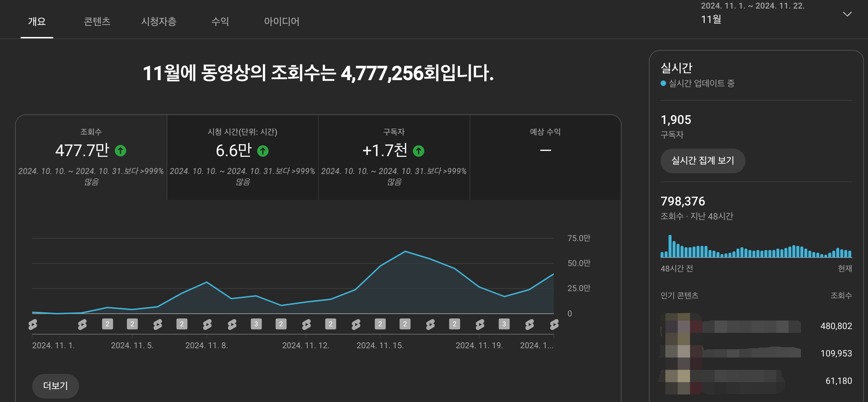Click green up-arrow icon beside 477.7만
The width and height of the screenshot is (868, 402).
[x=120, y=151]
